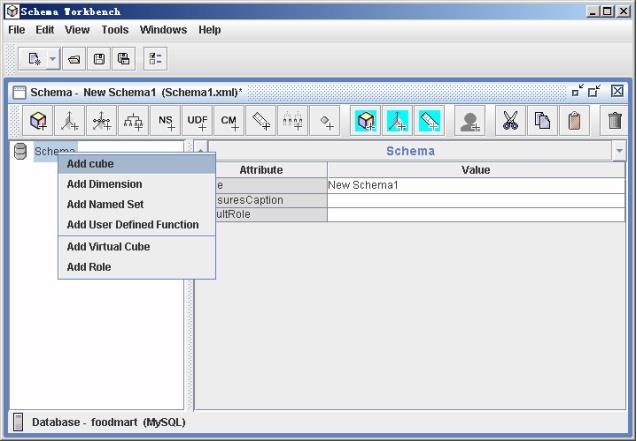Click the Add Cube toolbar icon
Viewport: 637px width, 441px height.
38,121
